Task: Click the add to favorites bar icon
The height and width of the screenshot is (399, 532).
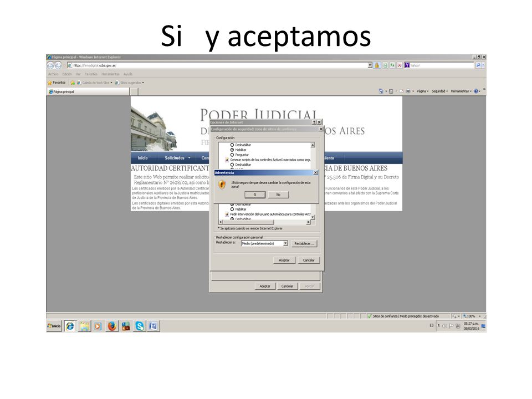Action: point(73,83)
